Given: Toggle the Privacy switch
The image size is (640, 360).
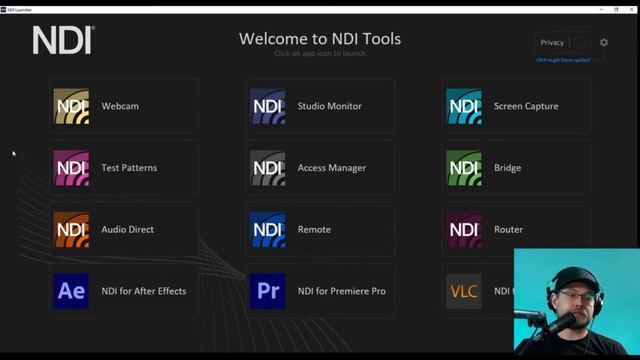Looking at the screenshot, I should point(580,42).
